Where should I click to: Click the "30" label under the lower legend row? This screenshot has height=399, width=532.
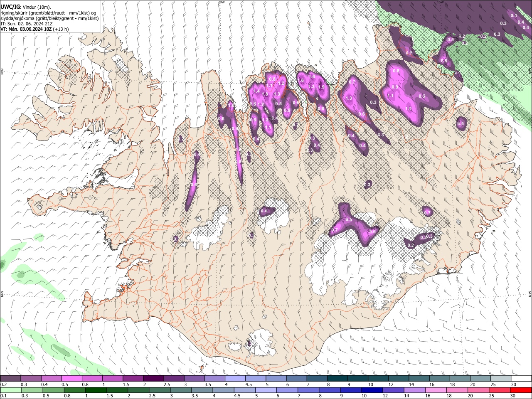pyautogui.click(x=514, y=396)
